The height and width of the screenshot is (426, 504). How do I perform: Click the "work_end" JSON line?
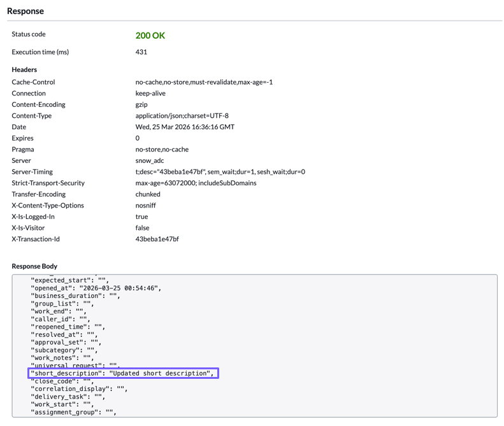(59, 311)
